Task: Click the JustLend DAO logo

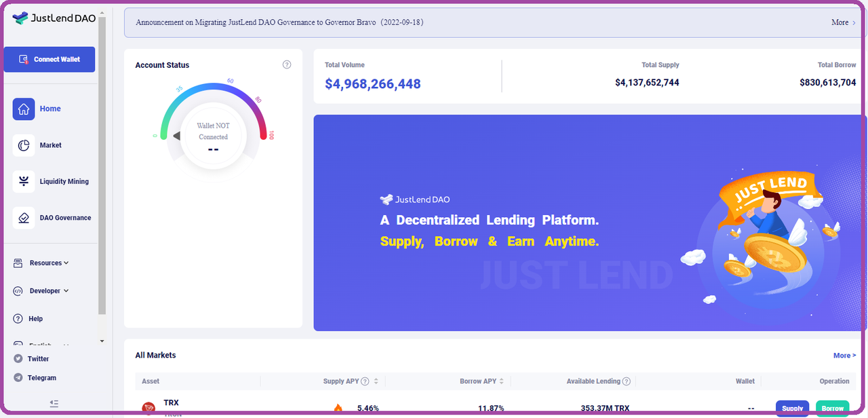Action: click(54, 18)
